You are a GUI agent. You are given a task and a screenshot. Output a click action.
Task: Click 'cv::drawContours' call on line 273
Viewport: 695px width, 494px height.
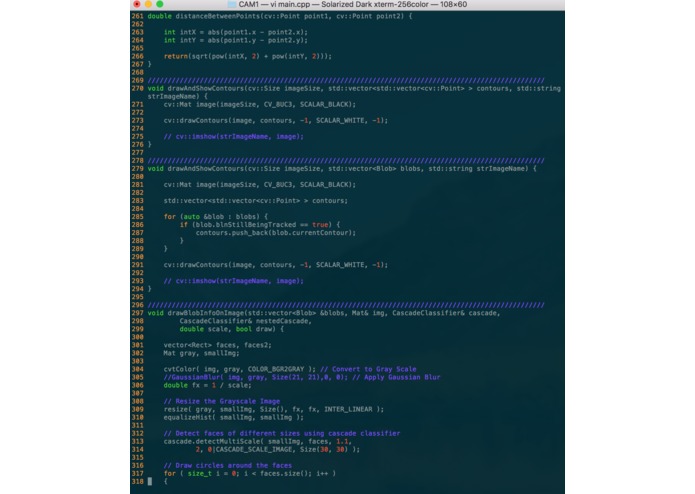point(195,121)
